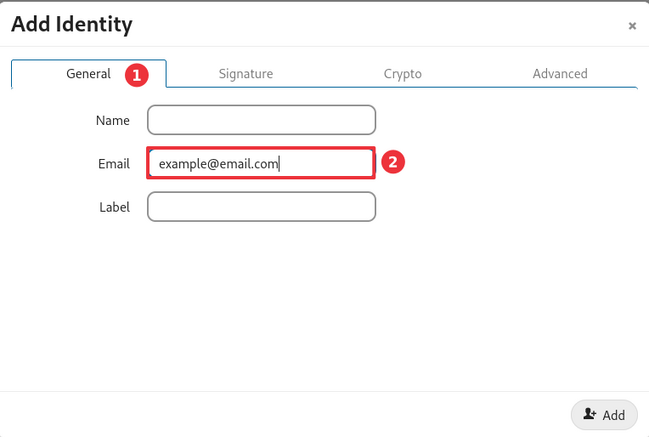The image size is (649, 437).
Task: Click the red number 2 badge
Action: 394,162
